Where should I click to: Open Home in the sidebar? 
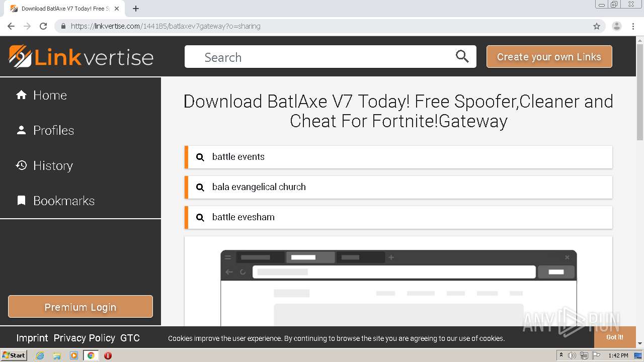tap(80, 95)
